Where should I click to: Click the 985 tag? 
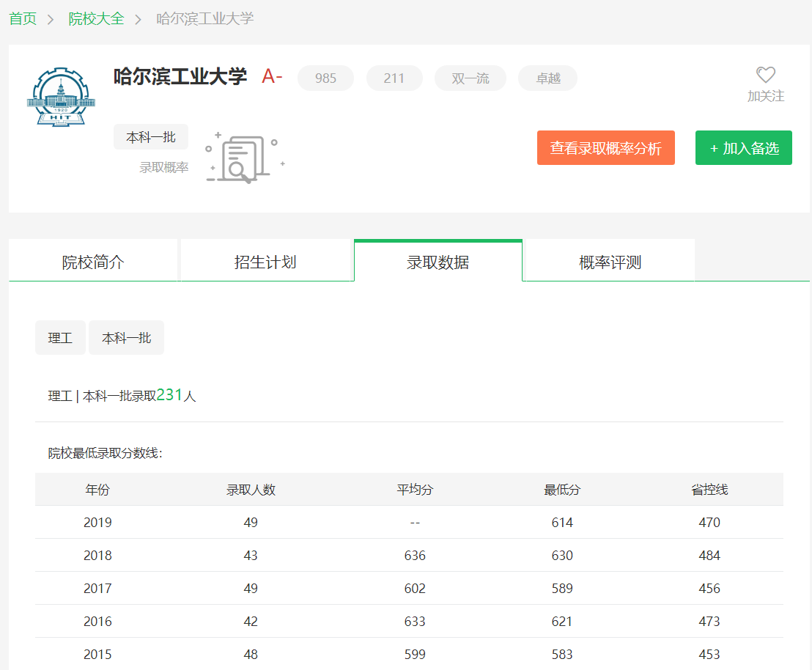[x=325, y=78]
